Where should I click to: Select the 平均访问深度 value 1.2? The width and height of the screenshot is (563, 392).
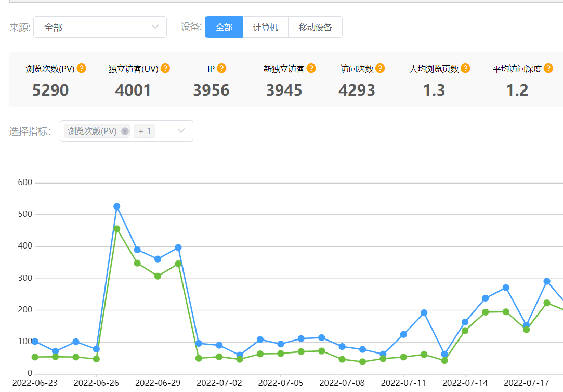(517, 90)
